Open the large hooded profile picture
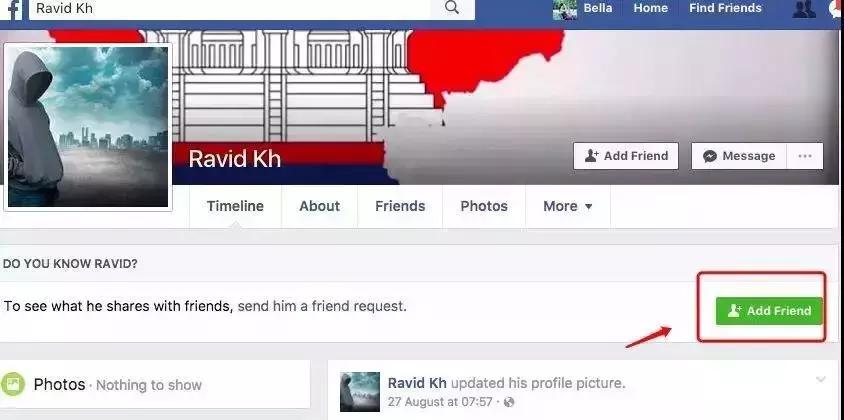This screenshot has height=420, width=844. point(88,127)
